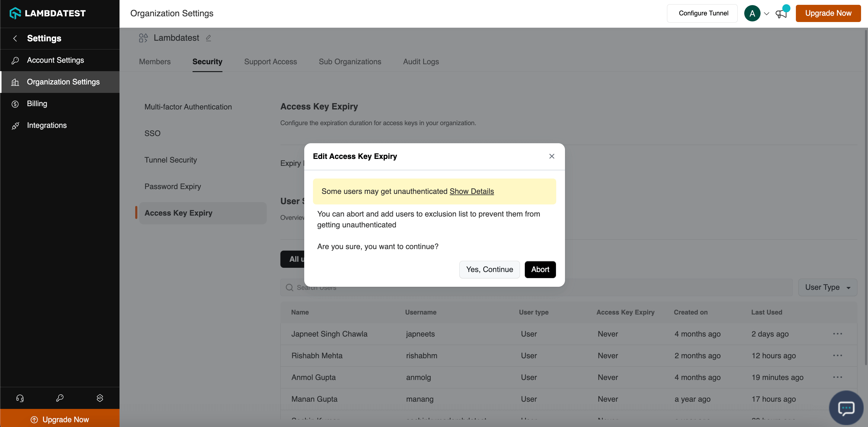This screenshot has width=868, height=427.
Task: Click the LambdaTest logo
Action: (x=47, y=14)
